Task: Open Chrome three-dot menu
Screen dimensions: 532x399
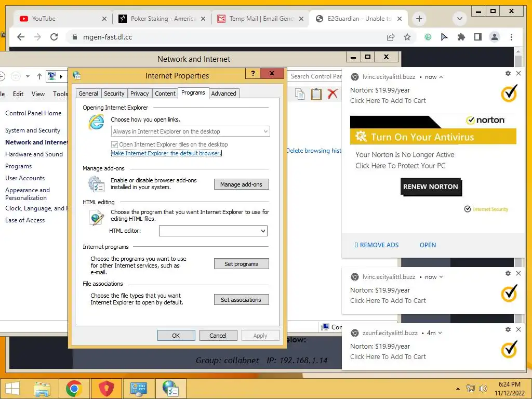Action: coord(511,37)
